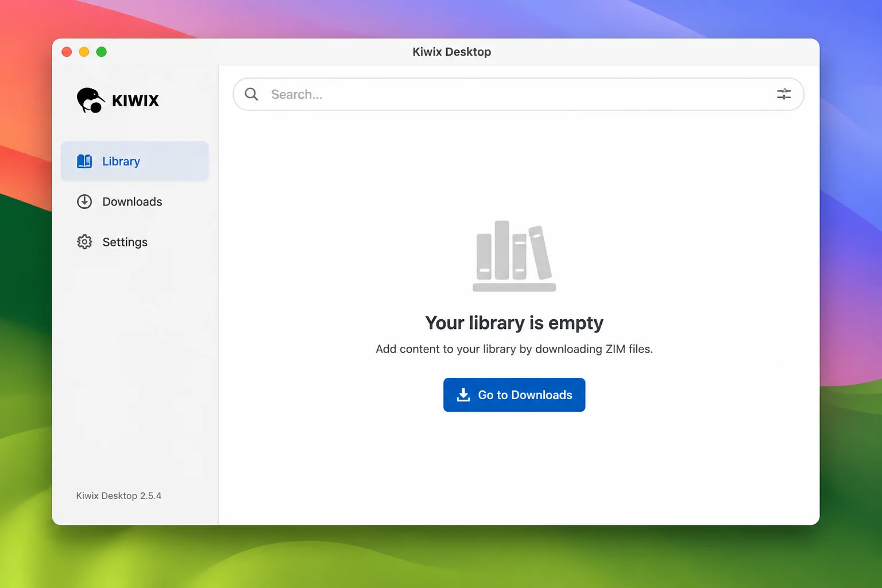This screenshot has width=882, height=588.
Task: Click the empty library bookshelf illustration
Action: (514, 256)
